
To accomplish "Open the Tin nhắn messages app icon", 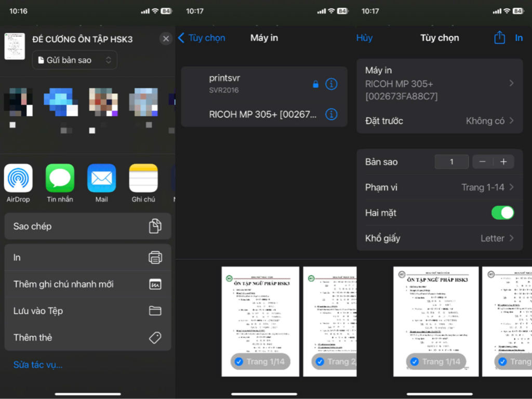I will [x=60, y=178].
